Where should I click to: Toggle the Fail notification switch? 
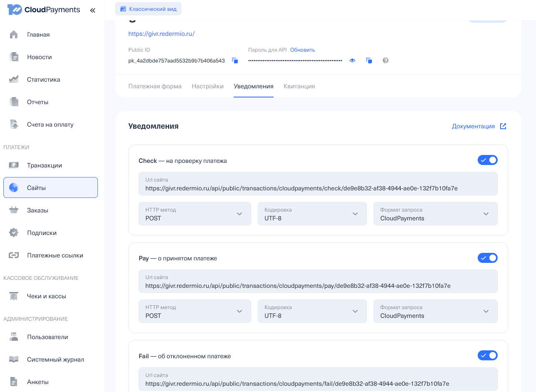[x=488, y=355]
